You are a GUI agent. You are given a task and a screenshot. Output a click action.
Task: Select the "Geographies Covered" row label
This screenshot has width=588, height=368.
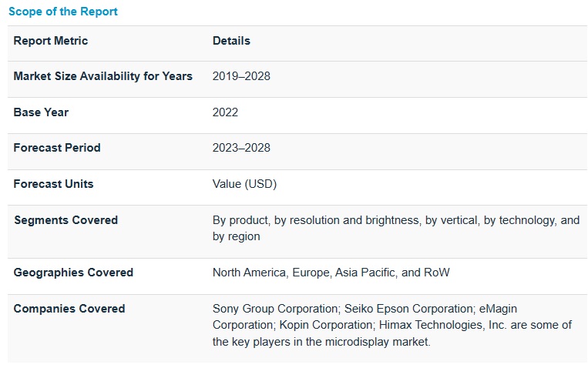tap(73, 273)
